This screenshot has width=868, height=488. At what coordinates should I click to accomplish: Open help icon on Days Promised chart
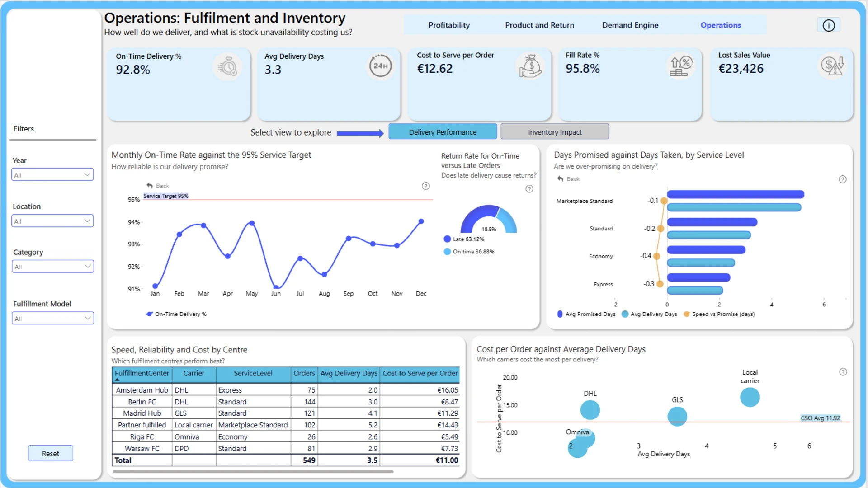tap(843, 179)
